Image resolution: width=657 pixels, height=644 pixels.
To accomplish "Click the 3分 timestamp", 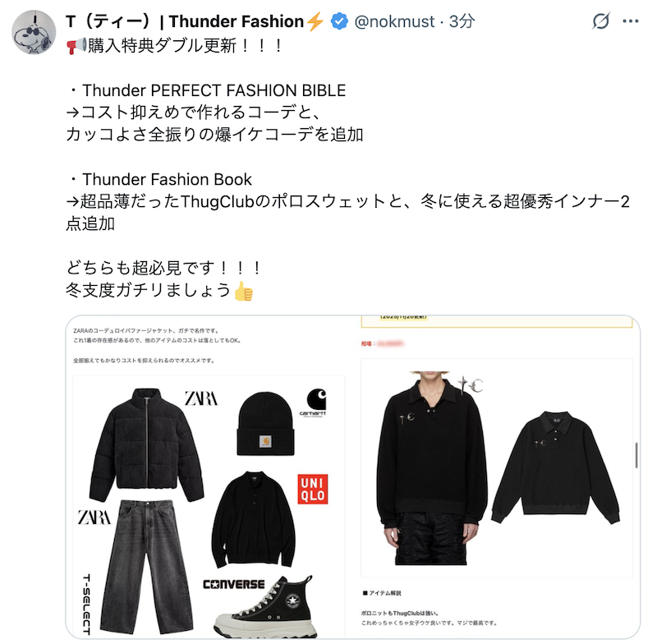I will point(462,21).
